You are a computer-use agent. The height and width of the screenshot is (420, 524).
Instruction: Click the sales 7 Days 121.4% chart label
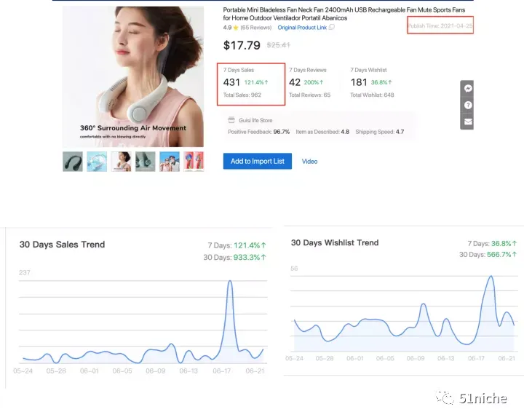pyautogui.click(x=237, y=245)
